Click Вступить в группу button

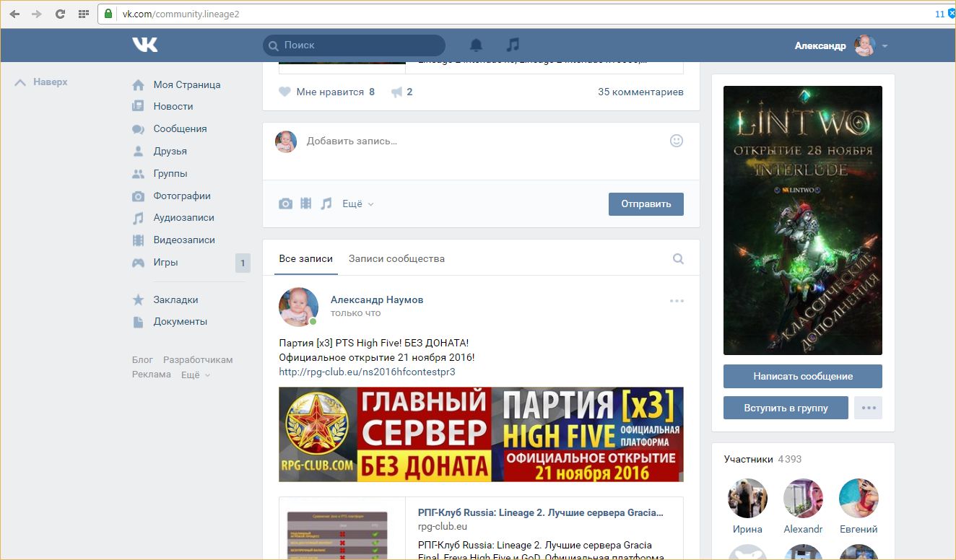point(786,408)
